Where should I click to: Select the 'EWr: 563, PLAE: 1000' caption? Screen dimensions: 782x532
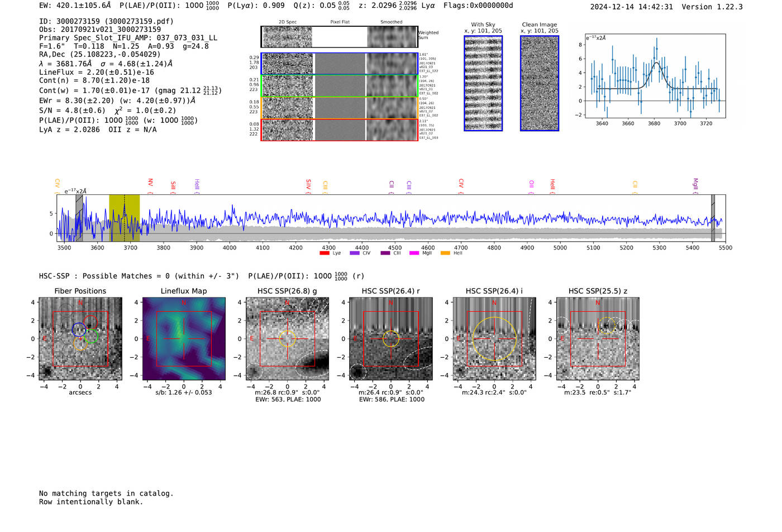coord(288,400)
